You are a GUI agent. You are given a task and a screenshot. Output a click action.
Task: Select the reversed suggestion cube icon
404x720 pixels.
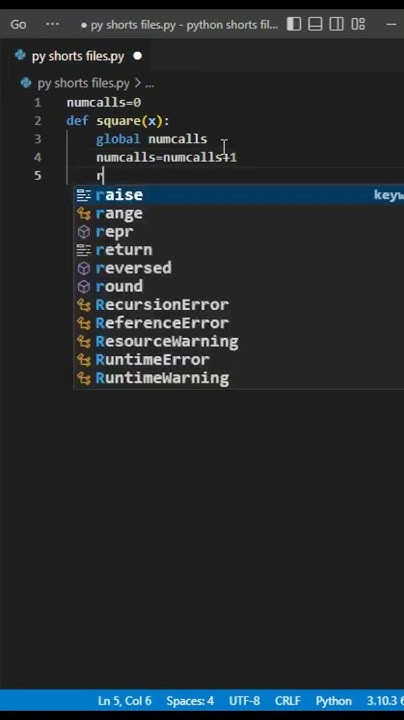(x=84, y=268)
